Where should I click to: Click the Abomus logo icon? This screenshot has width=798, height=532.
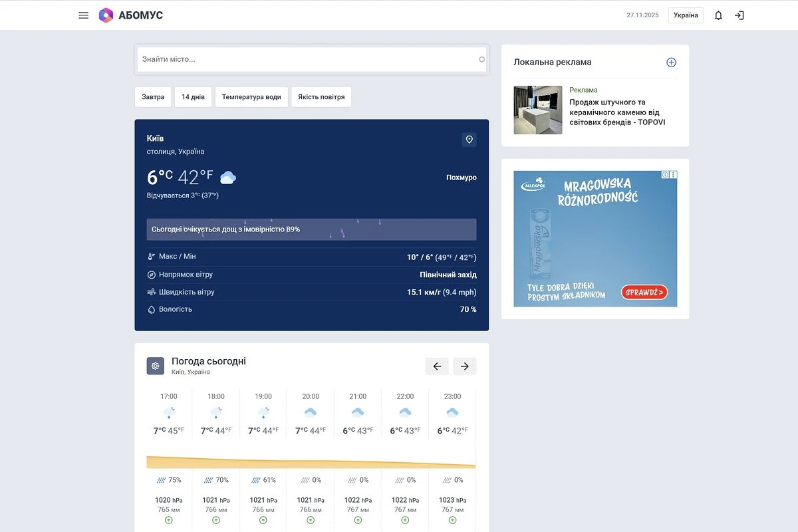pos(106,15)
